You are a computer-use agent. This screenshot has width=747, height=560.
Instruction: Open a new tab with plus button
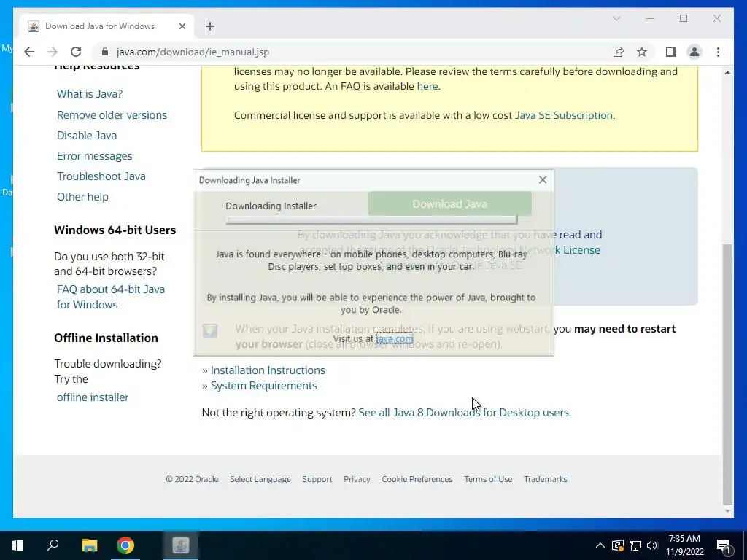(210, 26)
